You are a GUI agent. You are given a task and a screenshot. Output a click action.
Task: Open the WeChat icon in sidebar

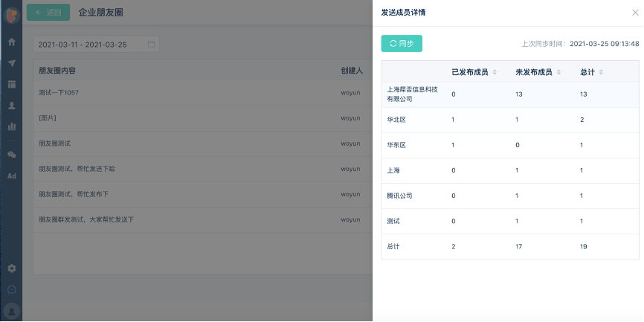tap(12, 155)
